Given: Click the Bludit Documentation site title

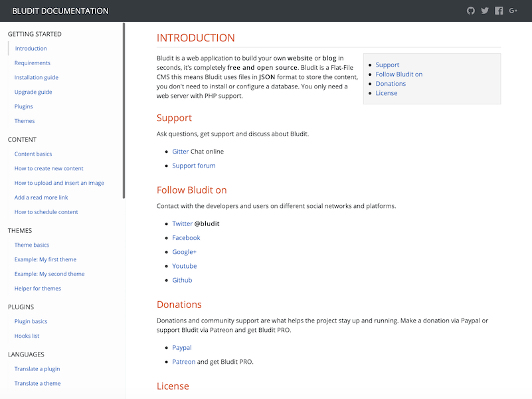Looking at the screenshot, I should (x=60, y=11).
